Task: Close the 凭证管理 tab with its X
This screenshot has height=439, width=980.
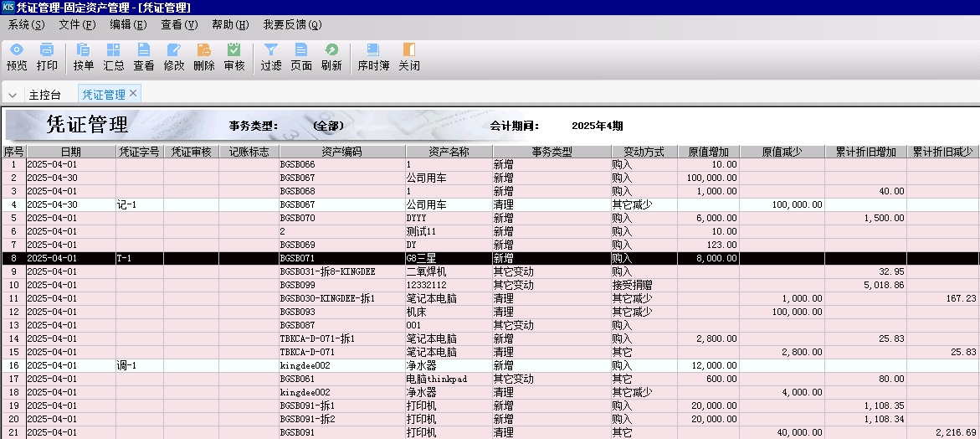Action: click(x=132, y=94)
